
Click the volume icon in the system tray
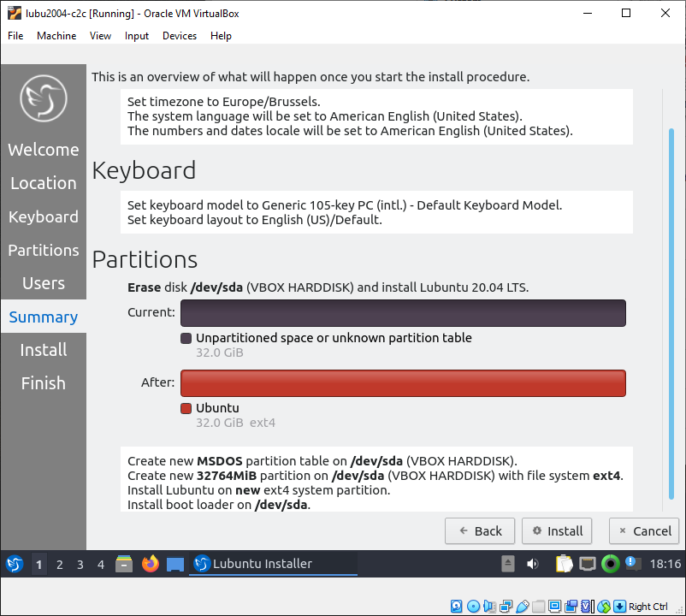tap(531, 564)
